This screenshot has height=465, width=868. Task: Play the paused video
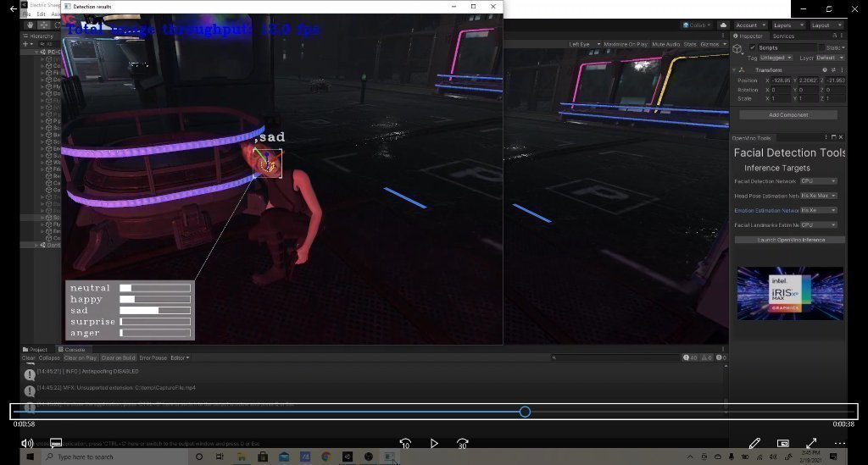tap(434, 444)
